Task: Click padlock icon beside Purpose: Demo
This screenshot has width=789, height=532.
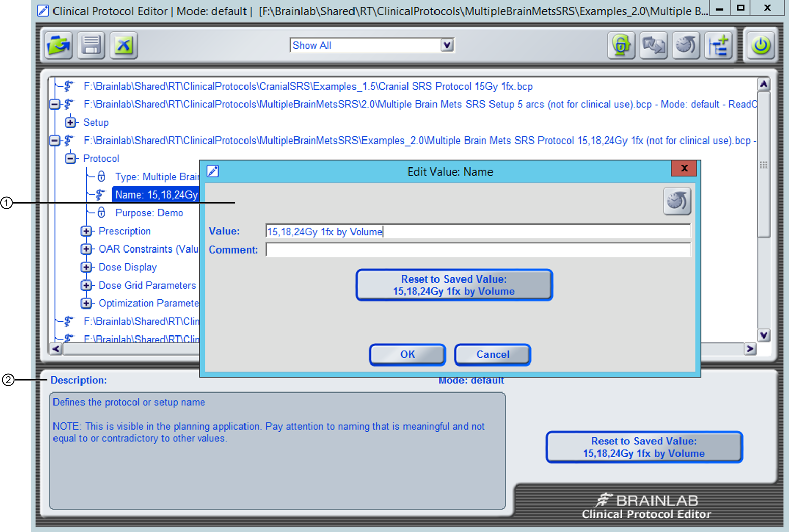Action: pos(101,213)
